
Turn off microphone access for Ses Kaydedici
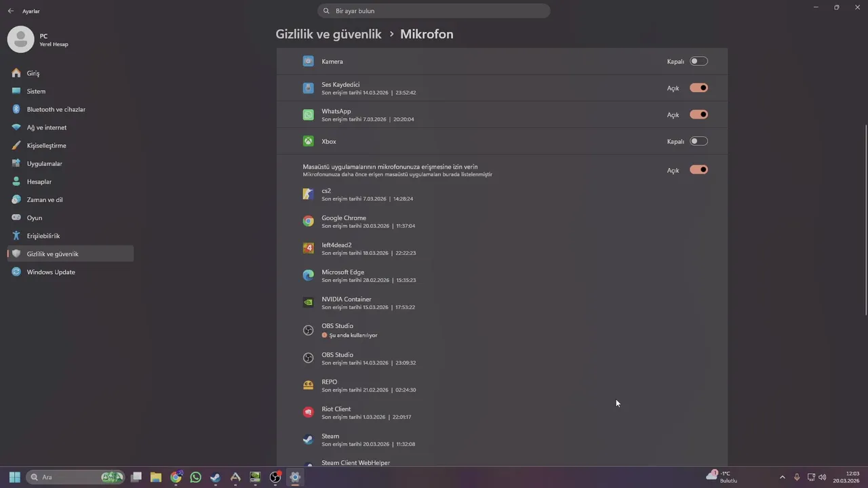tap(698, 87)
